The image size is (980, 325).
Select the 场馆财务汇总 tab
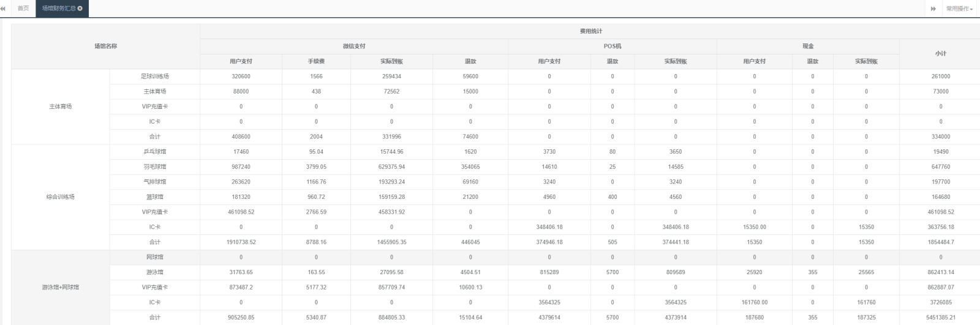(x=58, y=9)
